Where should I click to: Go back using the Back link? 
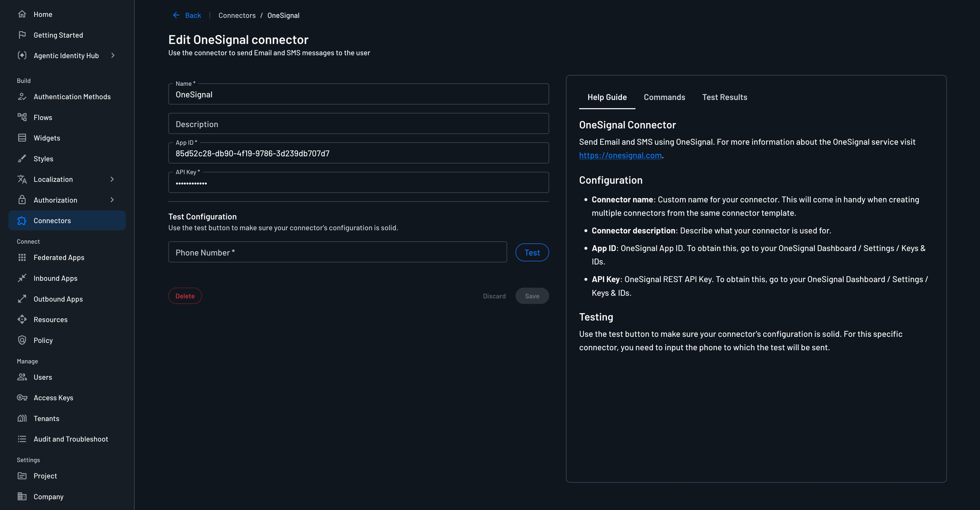coord(187,15)
